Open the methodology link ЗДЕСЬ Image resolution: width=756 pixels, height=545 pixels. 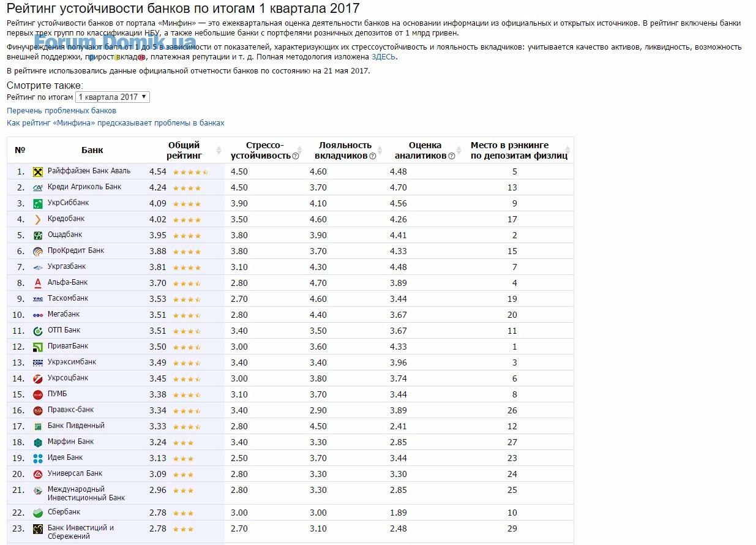coord(384,57)
